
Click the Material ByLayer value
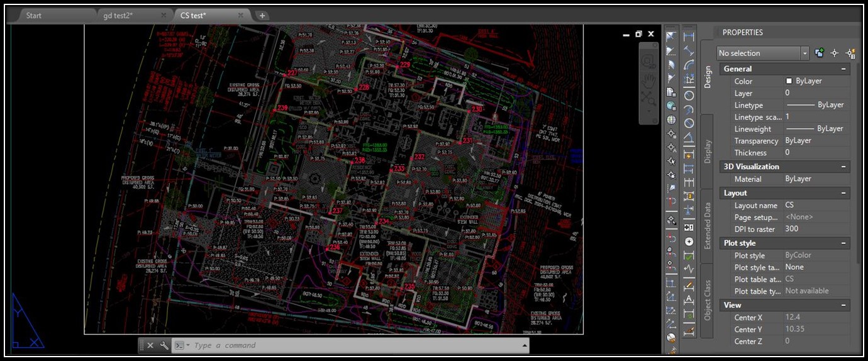[798, 179]
